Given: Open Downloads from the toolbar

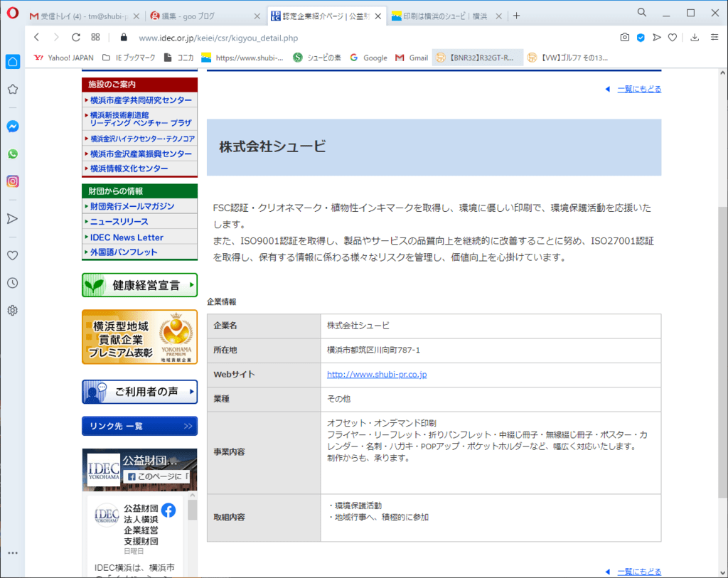Looking at the screenshot, I should 695,37.
